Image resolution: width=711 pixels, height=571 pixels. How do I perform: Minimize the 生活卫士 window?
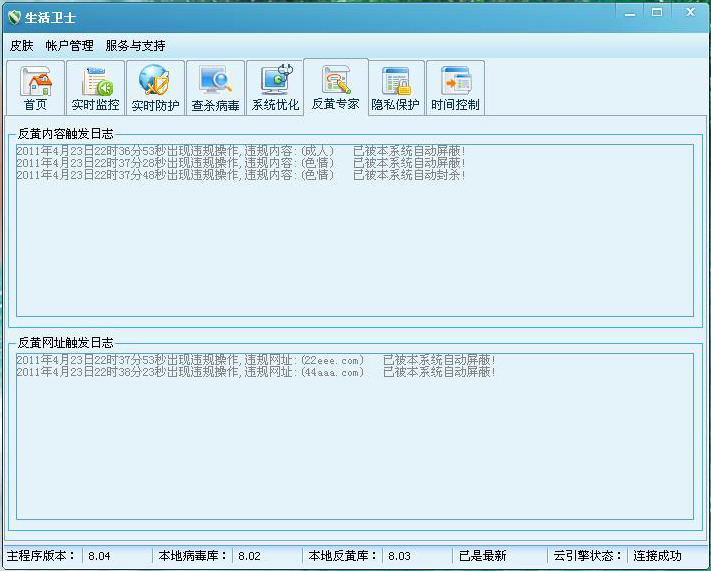click(627, 13)
